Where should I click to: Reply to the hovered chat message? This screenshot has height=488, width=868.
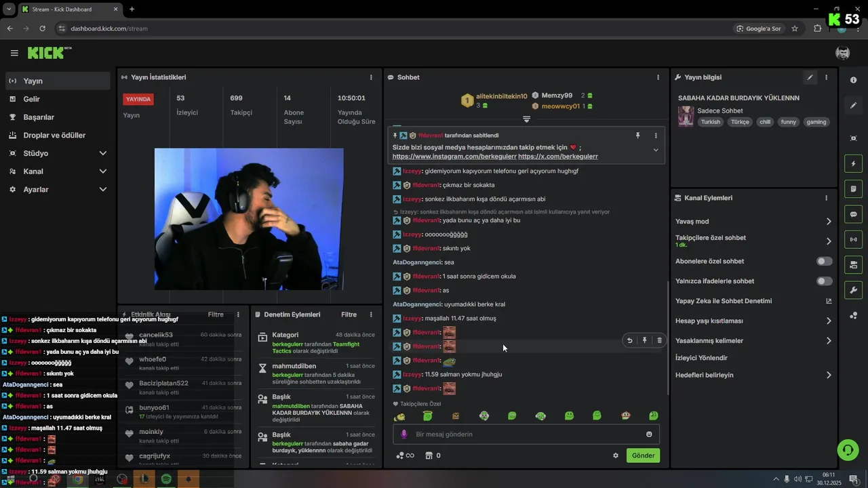point(629,340)
